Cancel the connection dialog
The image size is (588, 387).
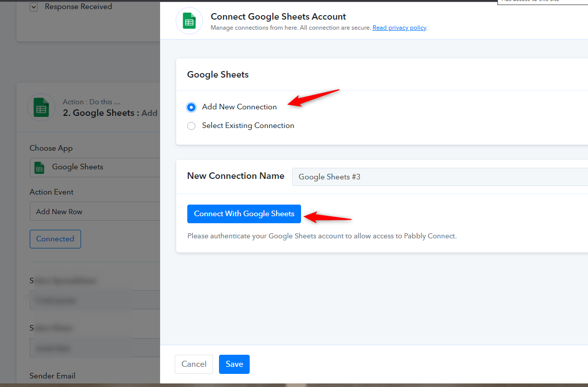pyautogui.click(x=194, y=364)
